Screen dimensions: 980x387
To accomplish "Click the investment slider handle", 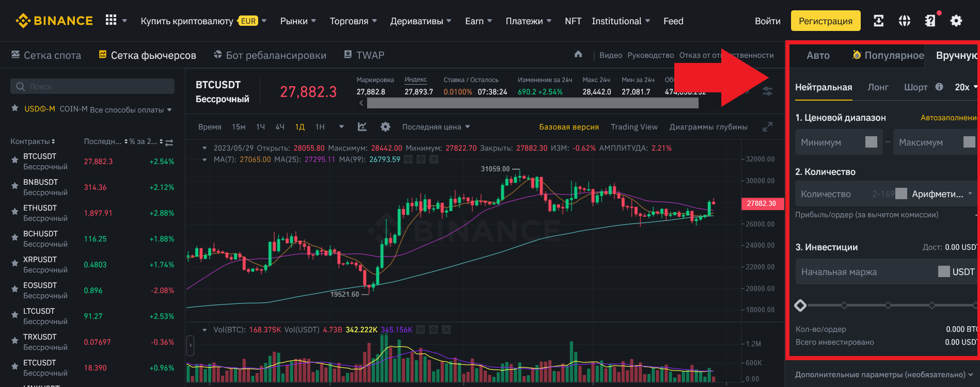I will (x=800, y=305).
